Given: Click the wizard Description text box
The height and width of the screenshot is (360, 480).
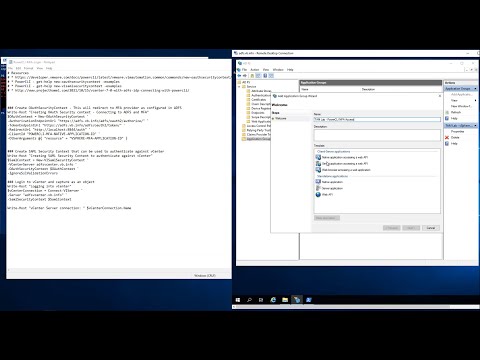Looking at the screenshot, I should [x=377, y=135].
